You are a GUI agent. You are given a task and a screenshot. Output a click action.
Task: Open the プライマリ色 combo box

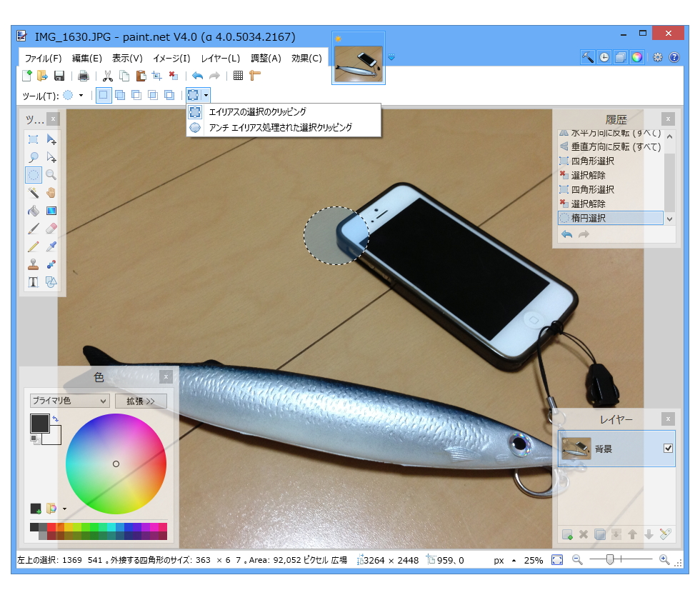[x=69, y=401]
